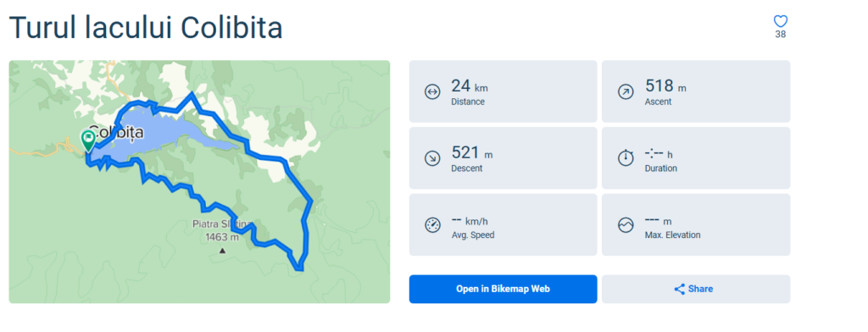Click the Avg. Speed stat card
868x332 pixels.
504,224
